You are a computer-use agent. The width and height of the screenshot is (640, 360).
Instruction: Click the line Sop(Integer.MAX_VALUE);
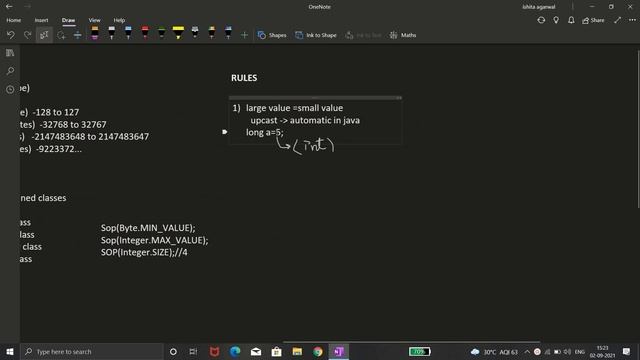pos(155,240)
